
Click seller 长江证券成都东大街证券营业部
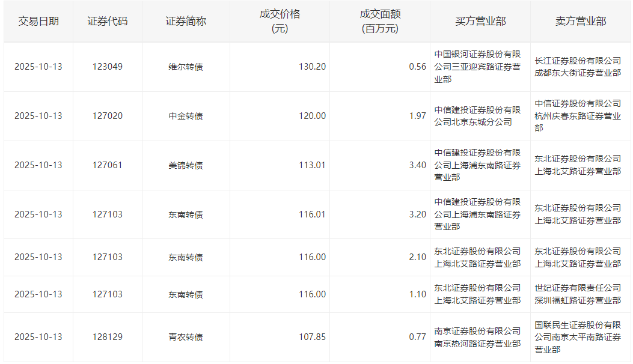tap(578, 67)
